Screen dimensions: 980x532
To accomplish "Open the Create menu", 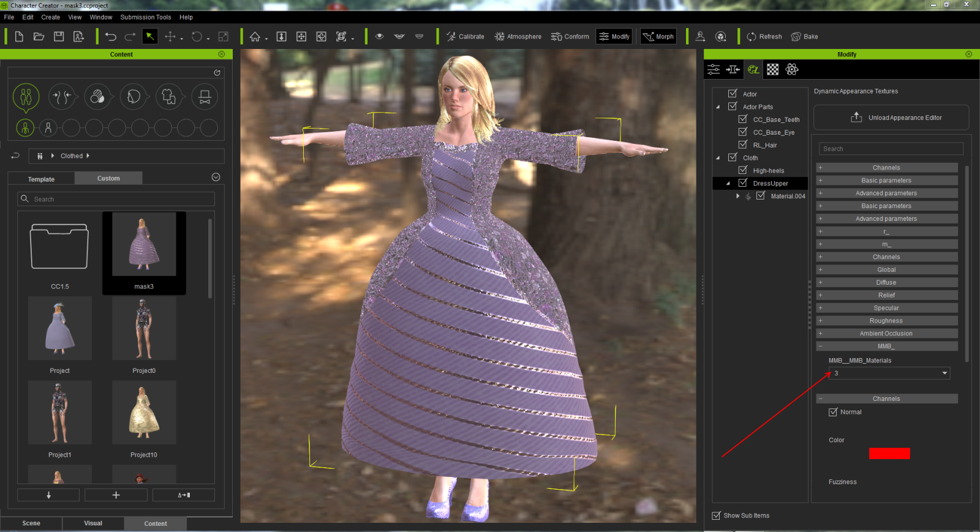I will (51, 17).
